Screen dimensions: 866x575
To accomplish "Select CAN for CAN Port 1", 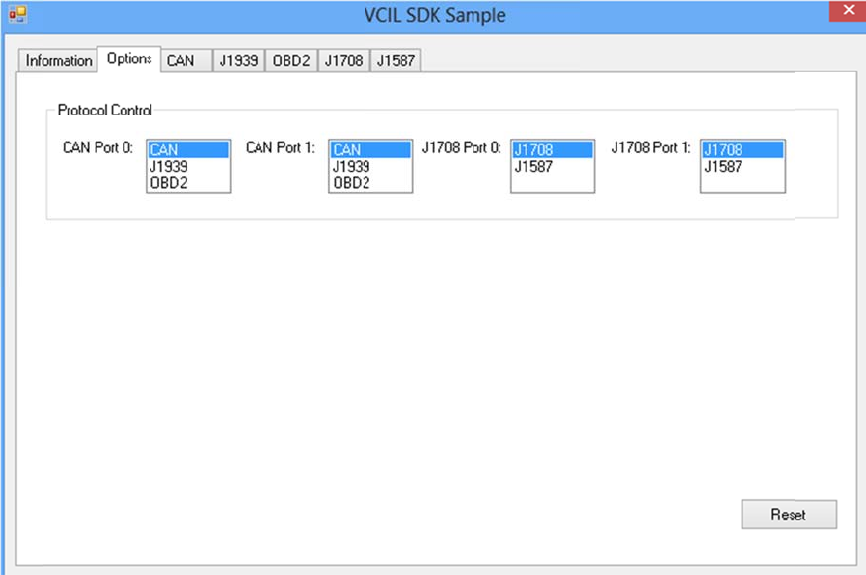I will coord(371,150).
